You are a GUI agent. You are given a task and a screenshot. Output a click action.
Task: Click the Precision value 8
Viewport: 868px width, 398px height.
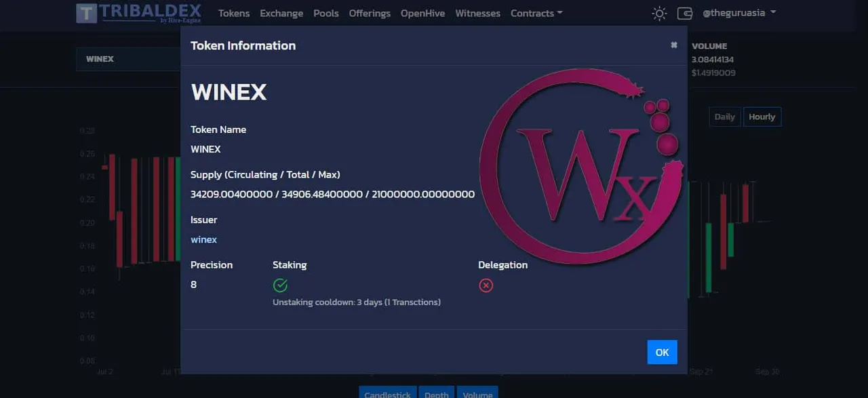pos(193,284)
